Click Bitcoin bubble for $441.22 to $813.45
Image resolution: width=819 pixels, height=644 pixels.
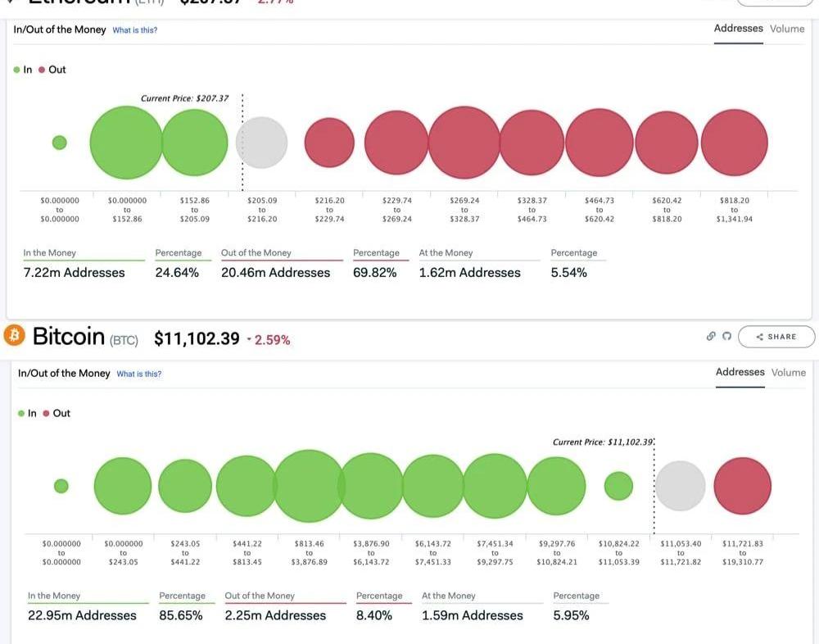click(x=247, y=486)
